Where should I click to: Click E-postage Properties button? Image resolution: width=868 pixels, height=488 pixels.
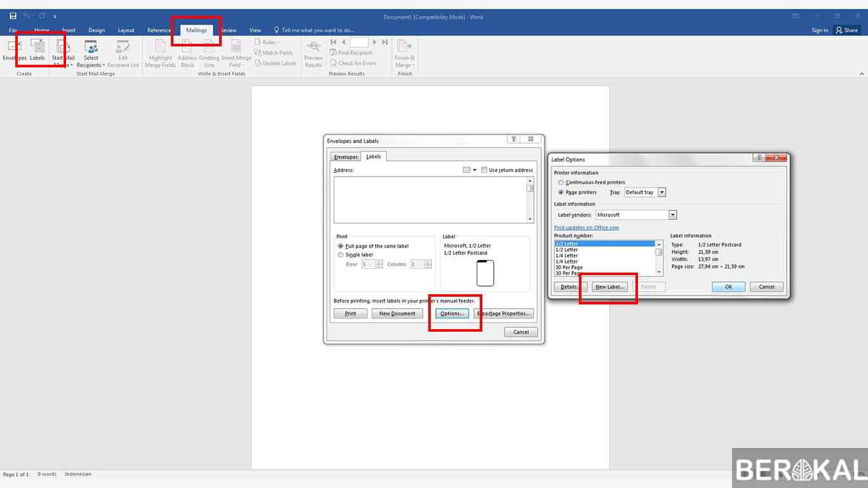503,313
